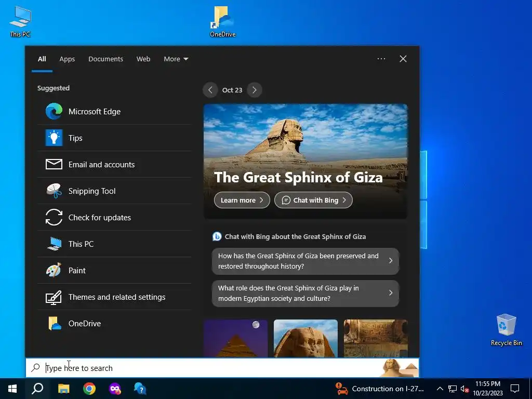This screenshot has width=532, height=399.
Task: Click 'Chat with Bing about the Great Sphinx' text
Action: coord(295,237)
